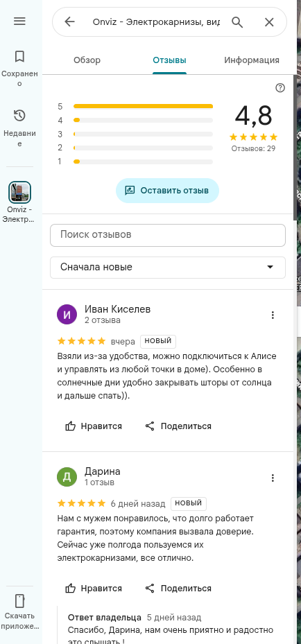Click the Иван Киселев reviewer name
This screenshot has width=301, height=644.
[x=117, y=309]
